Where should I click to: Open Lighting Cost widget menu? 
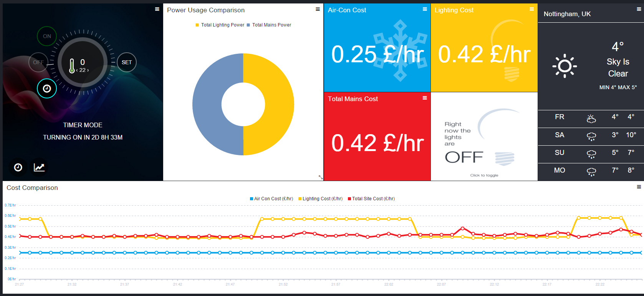pyautogui.click(x=531, y=9)
